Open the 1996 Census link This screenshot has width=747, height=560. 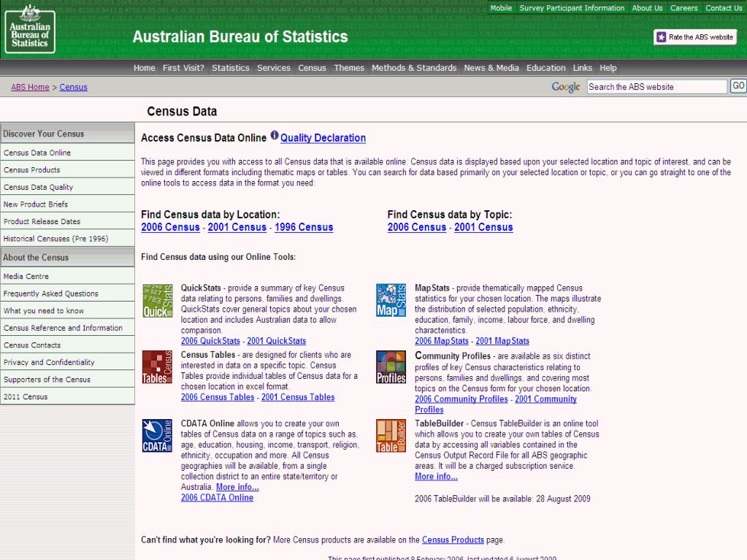[x=304, y=227]
